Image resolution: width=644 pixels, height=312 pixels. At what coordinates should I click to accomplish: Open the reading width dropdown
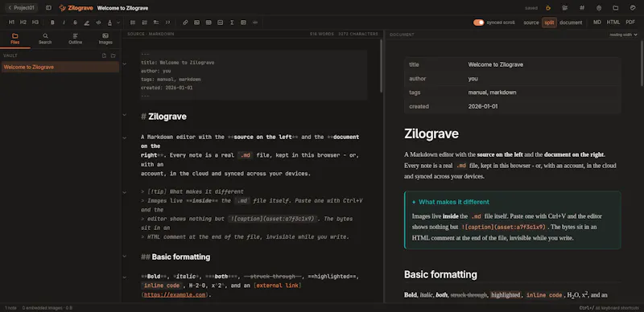pos(623,35)
